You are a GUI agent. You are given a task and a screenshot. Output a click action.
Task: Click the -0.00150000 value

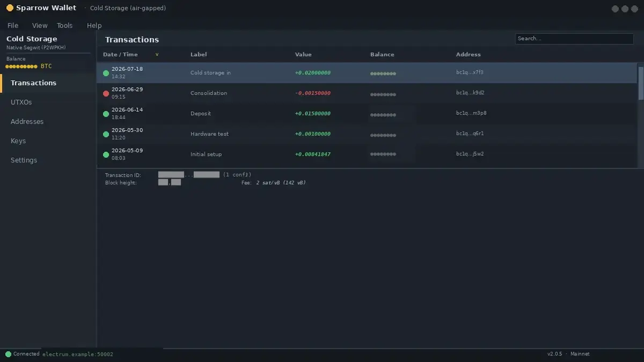point(313,93)
